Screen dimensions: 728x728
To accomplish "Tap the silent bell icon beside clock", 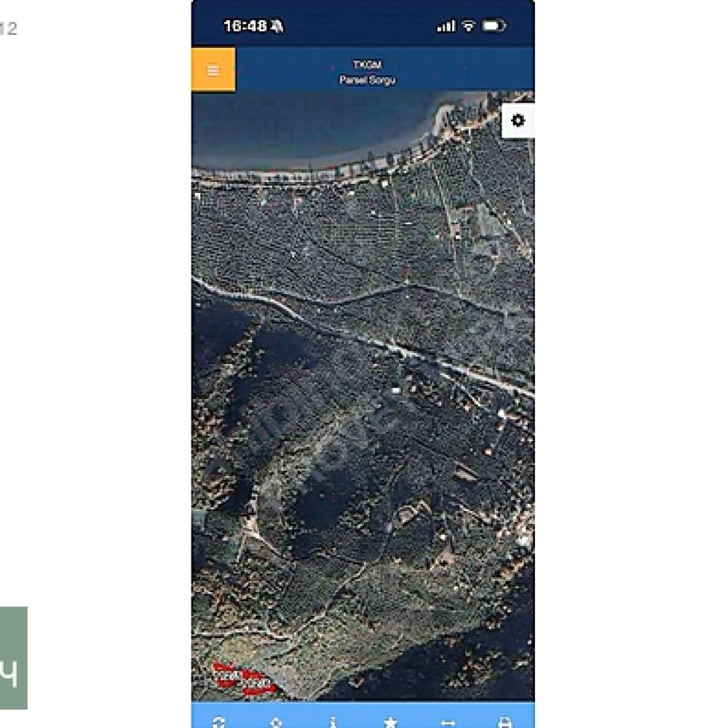I will pyautogui.click(x=277, y=26).
